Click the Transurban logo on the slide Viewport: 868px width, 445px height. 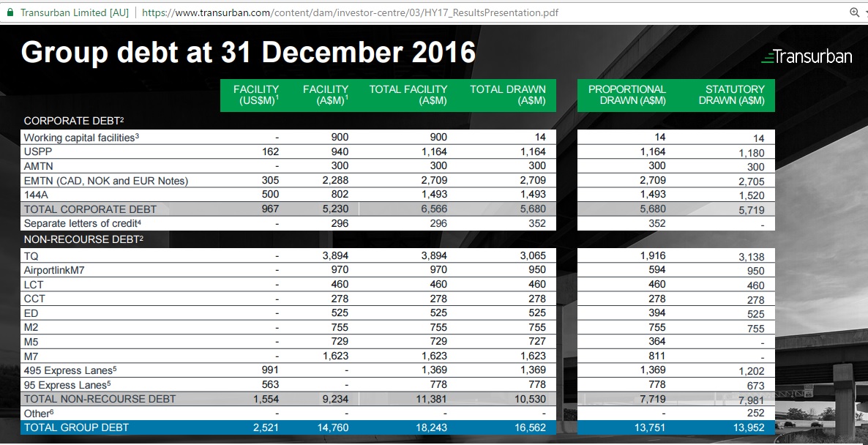tap(806, 56)
